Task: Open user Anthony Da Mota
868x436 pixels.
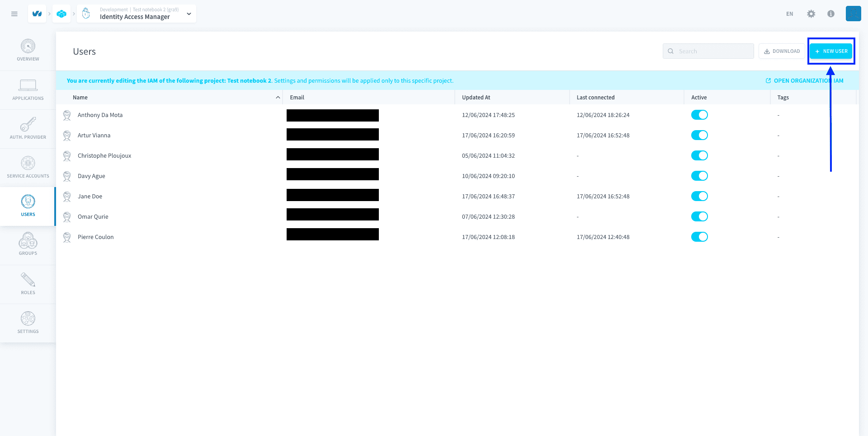Action: (100, 115)
